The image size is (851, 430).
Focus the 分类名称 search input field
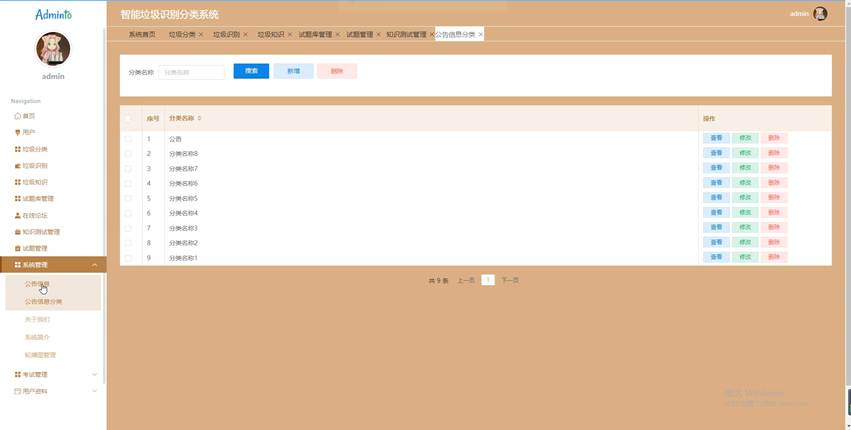(x=192, y=72)
